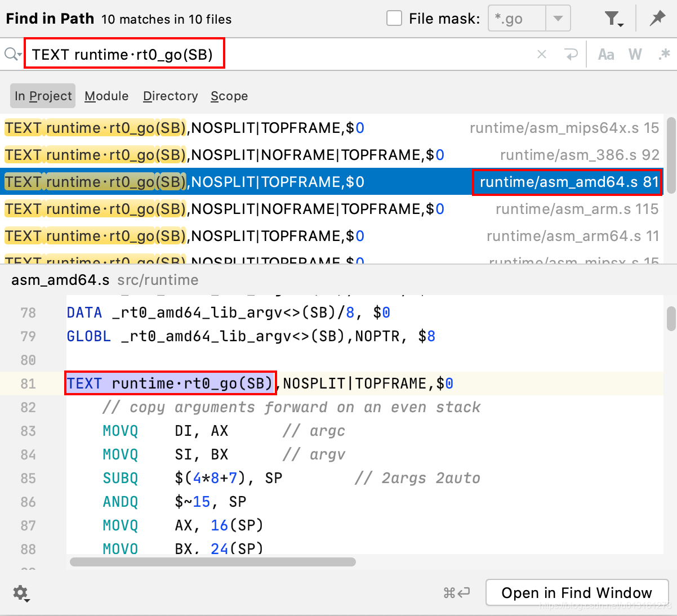Click MOVQ SI, BX line 84
677x616 pixels.
coord(224,454)
